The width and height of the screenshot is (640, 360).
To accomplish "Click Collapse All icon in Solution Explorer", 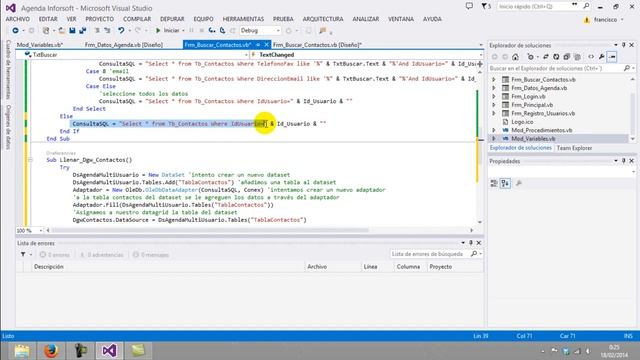I will 567,57.
